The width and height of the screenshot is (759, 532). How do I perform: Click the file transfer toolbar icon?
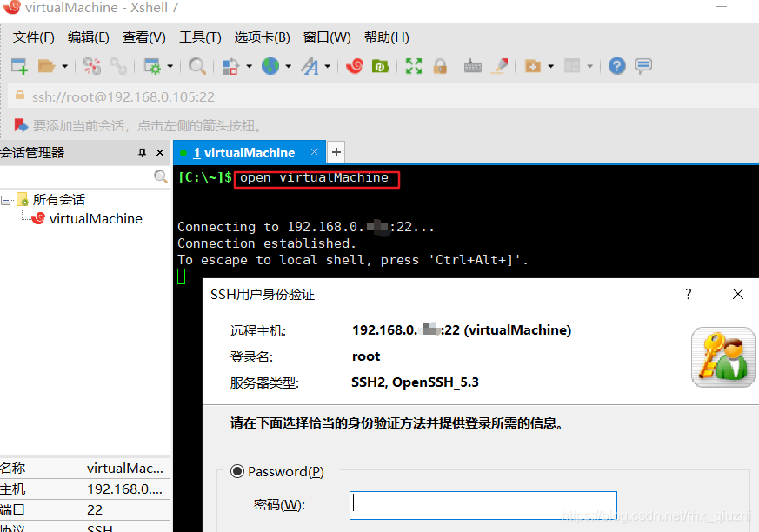230,66
